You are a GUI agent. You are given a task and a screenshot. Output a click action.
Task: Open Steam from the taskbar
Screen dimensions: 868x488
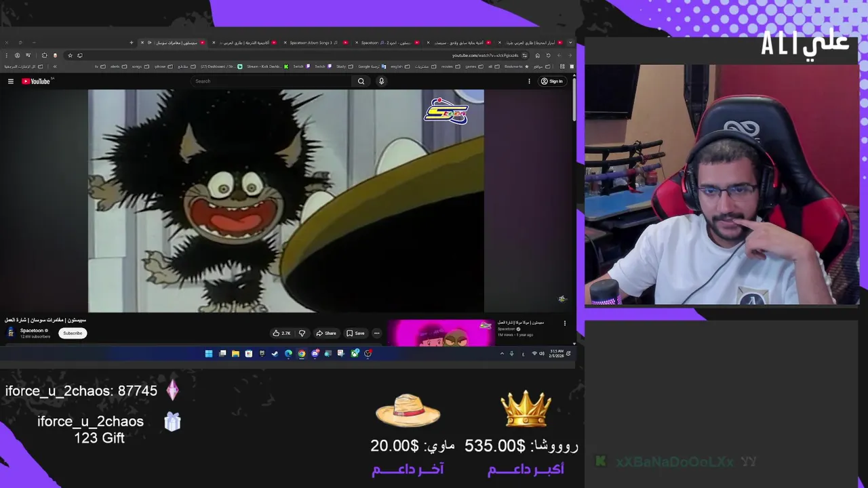(x=275, y=353)
